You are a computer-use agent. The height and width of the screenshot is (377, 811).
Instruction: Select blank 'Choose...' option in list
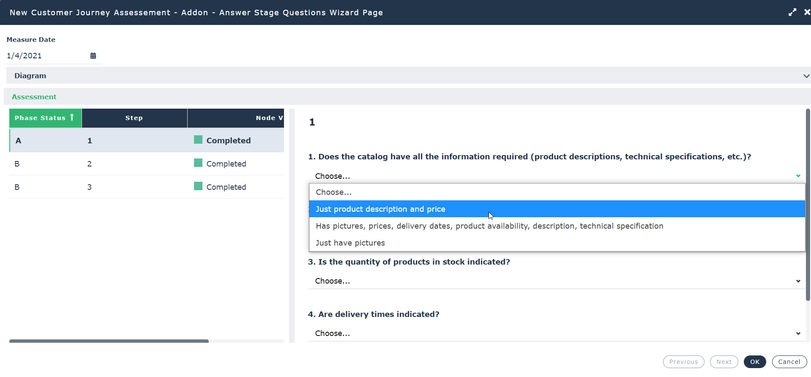[557, 192]
